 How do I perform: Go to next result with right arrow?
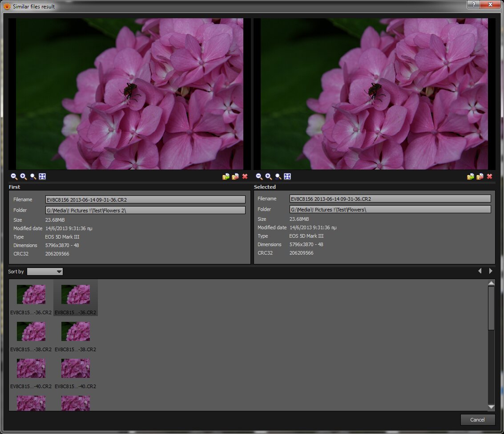(x=491, y=271)
